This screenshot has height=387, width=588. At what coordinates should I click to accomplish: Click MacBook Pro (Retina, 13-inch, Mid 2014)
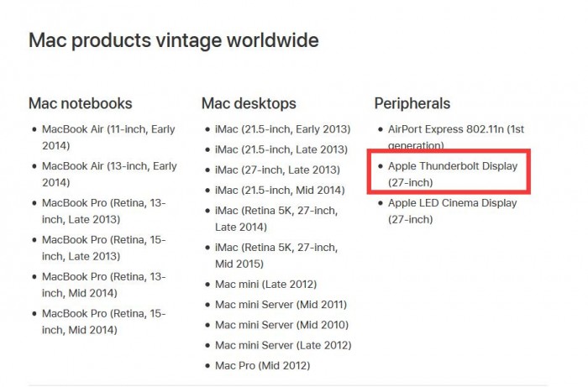pyautogui.click(x=103, y=285)
